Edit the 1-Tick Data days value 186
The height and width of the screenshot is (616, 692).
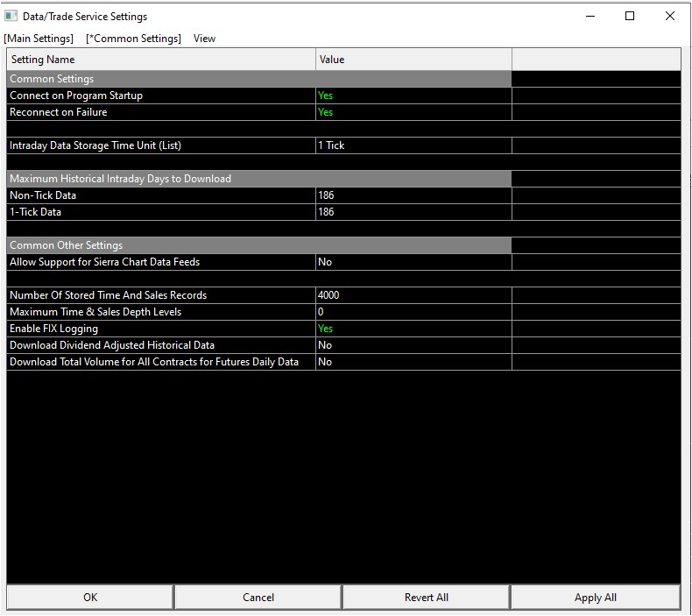pyautogui.click(x=413, y=212)
